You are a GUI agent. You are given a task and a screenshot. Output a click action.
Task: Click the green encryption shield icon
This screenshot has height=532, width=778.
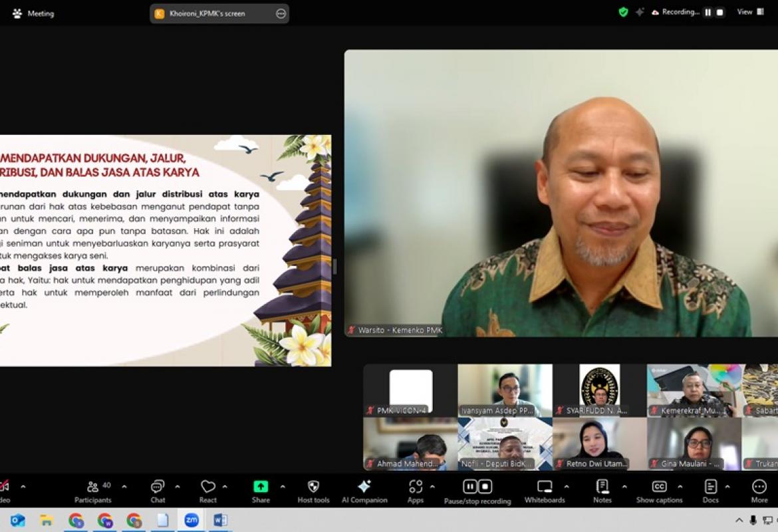tap(623, 12)
